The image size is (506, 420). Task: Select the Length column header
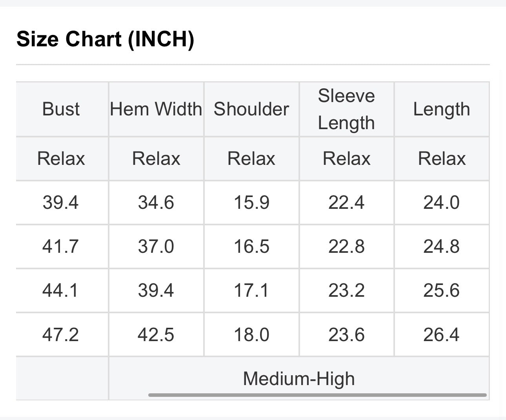tap(441, 110)
